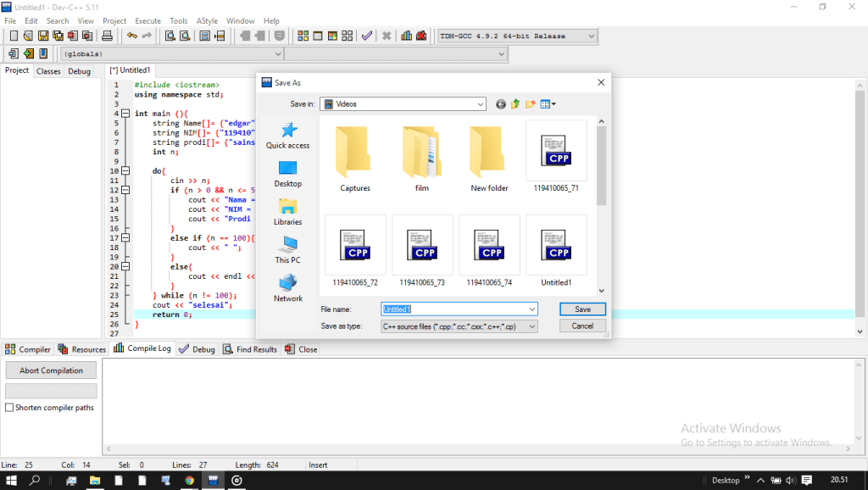The width and height of the screenshot is (868, 490).
Task: Select This PC in the places sidebar
Action: point(287,249)
